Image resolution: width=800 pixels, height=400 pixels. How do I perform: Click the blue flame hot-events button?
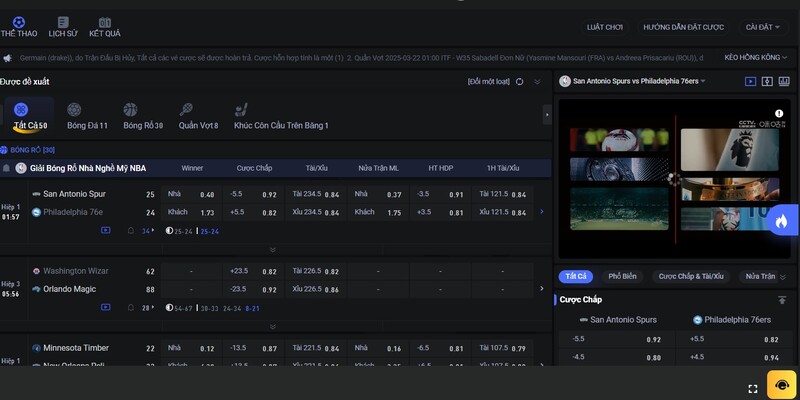tap(781, 221)
